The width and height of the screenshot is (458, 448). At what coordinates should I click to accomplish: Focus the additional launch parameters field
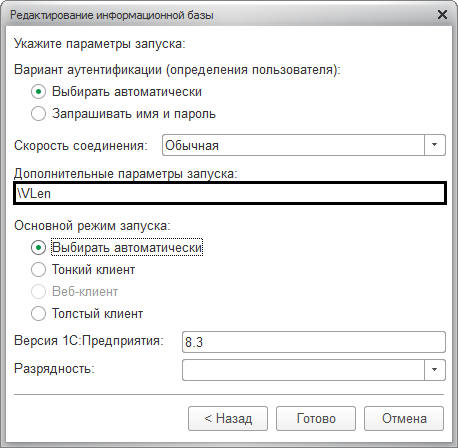pos(230,193)
